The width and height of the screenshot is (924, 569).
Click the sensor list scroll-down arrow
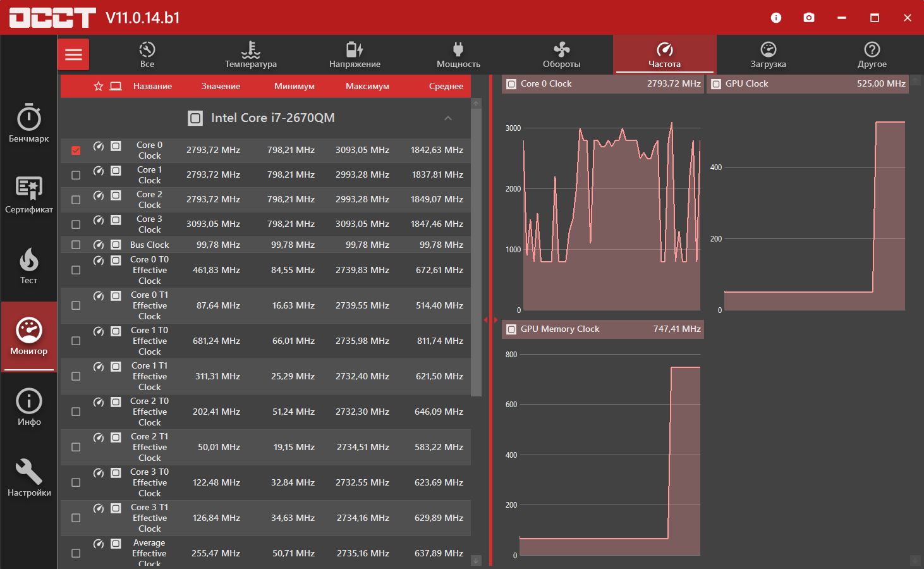[477, 561]
